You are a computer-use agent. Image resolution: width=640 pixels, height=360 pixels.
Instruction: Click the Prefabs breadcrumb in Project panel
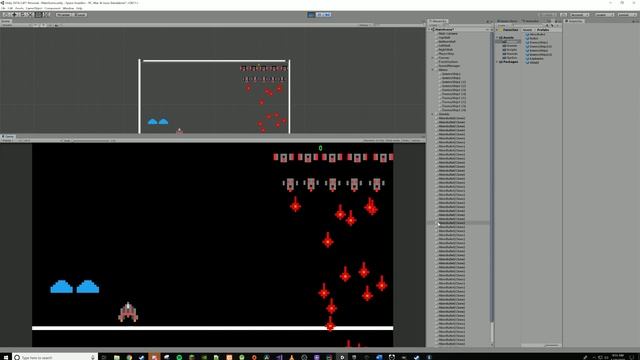pos(543,30)
